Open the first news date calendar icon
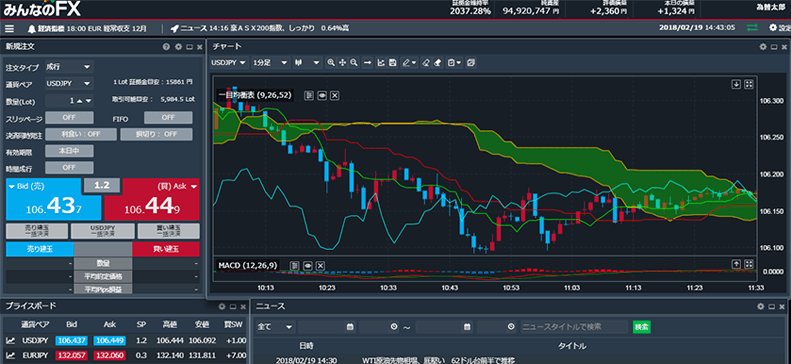The height and width of the screenshot is (364, 791). click(350, 327)
